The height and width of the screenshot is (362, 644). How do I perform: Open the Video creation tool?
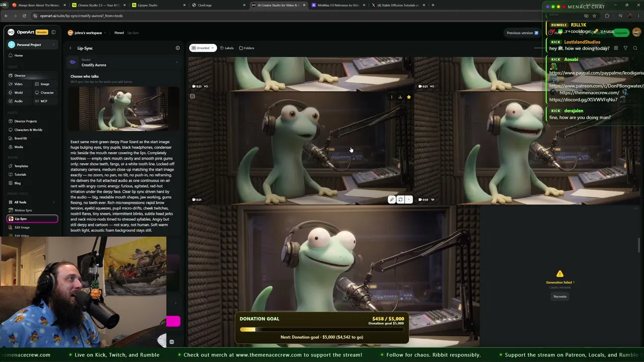pyautogui.click(x=19, y=84)
